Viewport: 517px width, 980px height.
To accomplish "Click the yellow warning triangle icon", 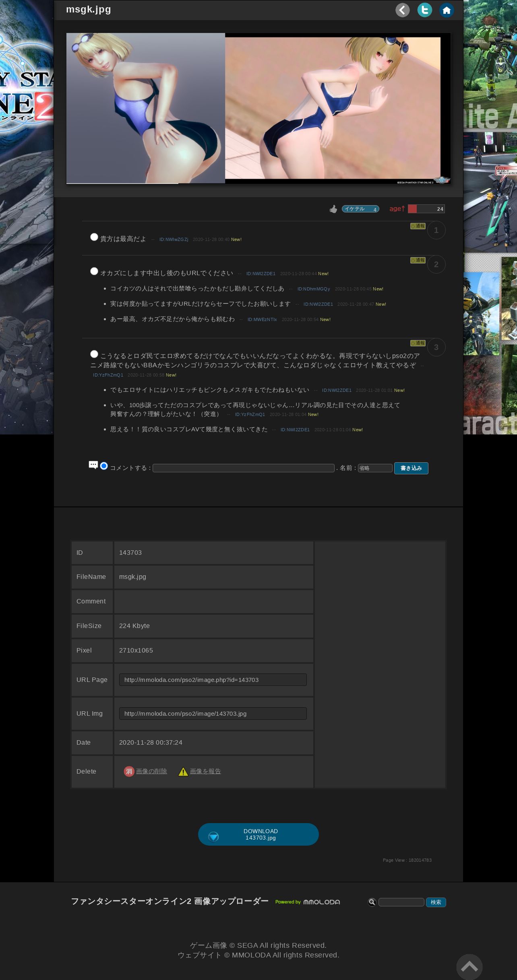I will click(x=183, y=772).
